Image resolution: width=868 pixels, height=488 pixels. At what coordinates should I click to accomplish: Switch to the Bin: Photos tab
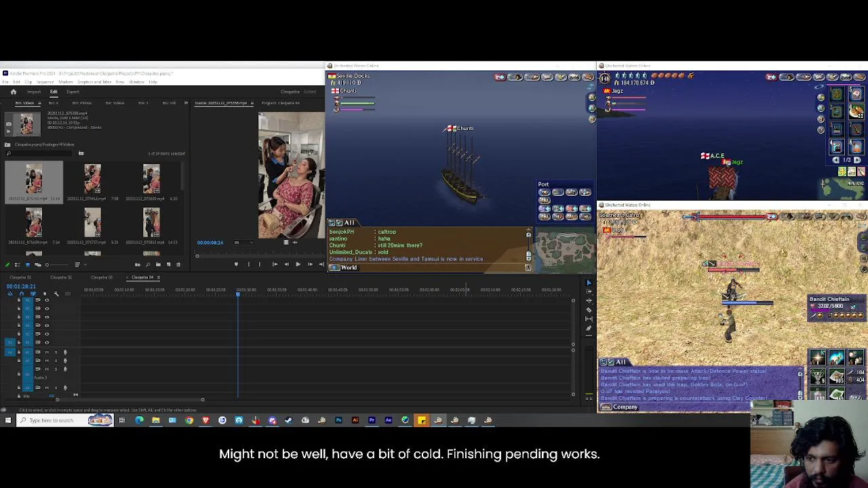pyautogui.click(x=82, y=103)
